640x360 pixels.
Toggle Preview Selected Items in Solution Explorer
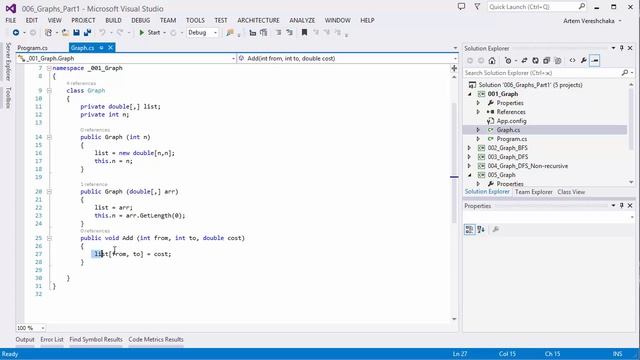click(x=595, y=60)
